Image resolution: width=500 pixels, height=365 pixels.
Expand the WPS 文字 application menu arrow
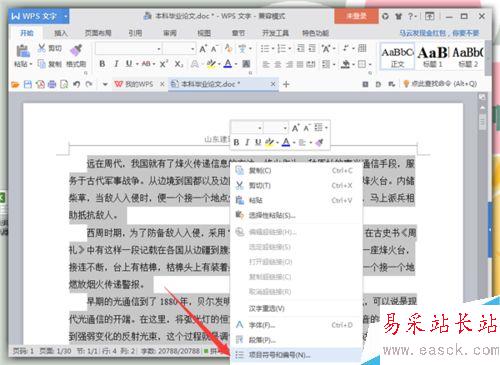pos(66,16)
